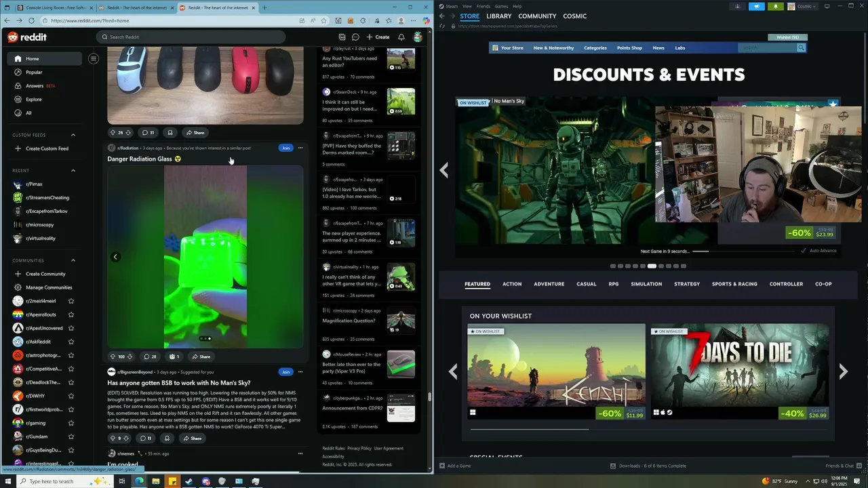
Task: Open Steam notifications green bell
Action: [776, 6]
